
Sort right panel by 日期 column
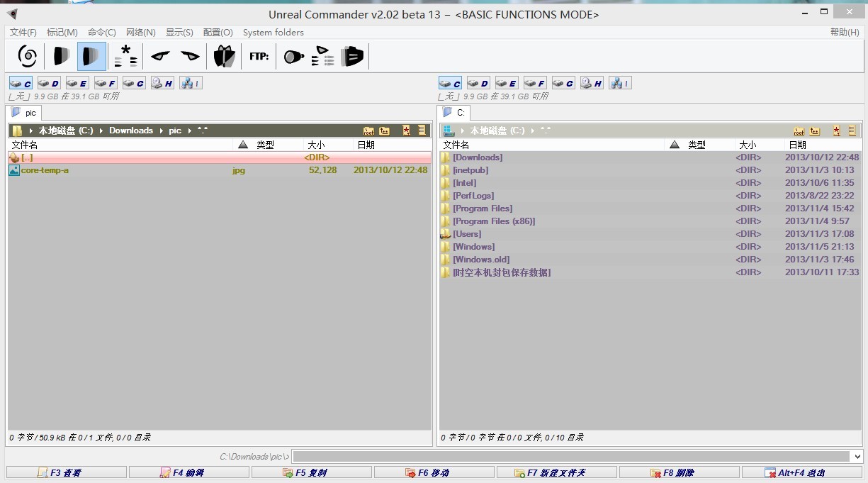pyautogui.click(x=823, y=145)
